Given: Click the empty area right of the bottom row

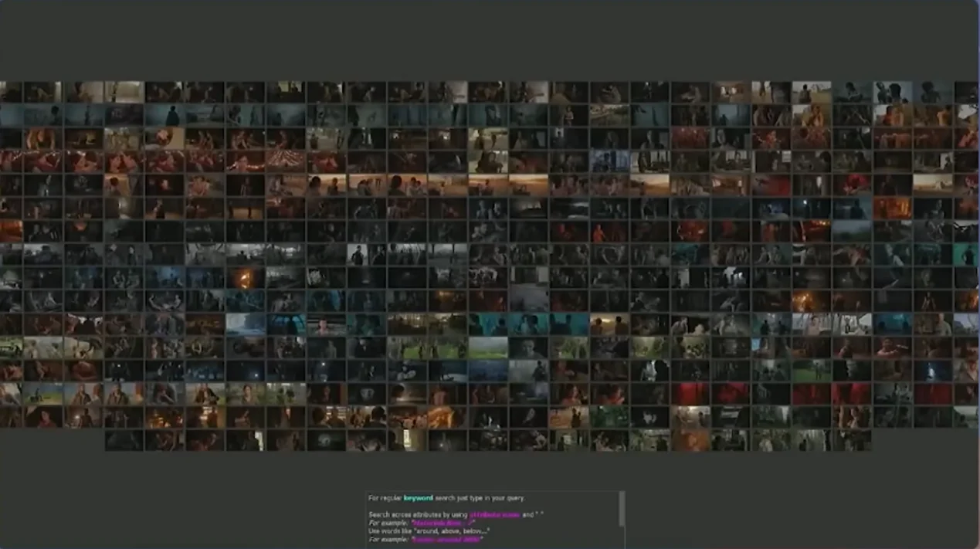Looking at the screenshot, I should [925, 441].
